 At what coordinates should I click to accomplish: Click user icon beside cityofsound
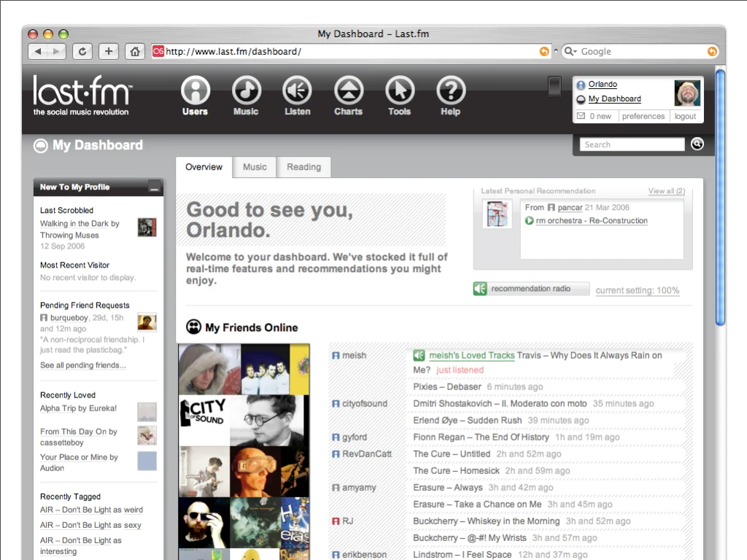pyautogui.click(x=336, y=403)
